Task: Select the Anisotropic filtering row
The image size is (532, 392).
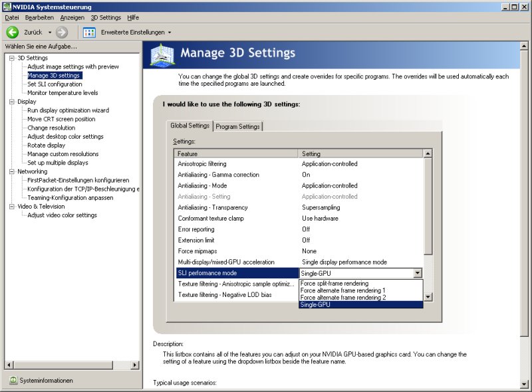Action: 299,164
